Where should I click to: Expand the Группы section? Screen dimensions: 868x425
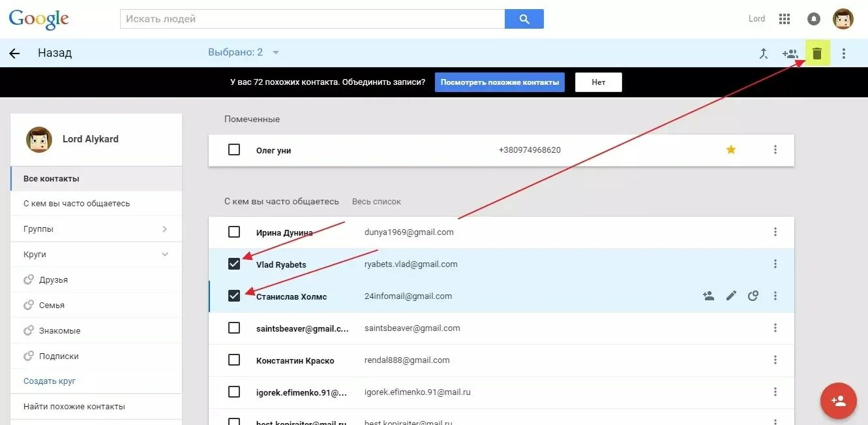click(96, 229)
